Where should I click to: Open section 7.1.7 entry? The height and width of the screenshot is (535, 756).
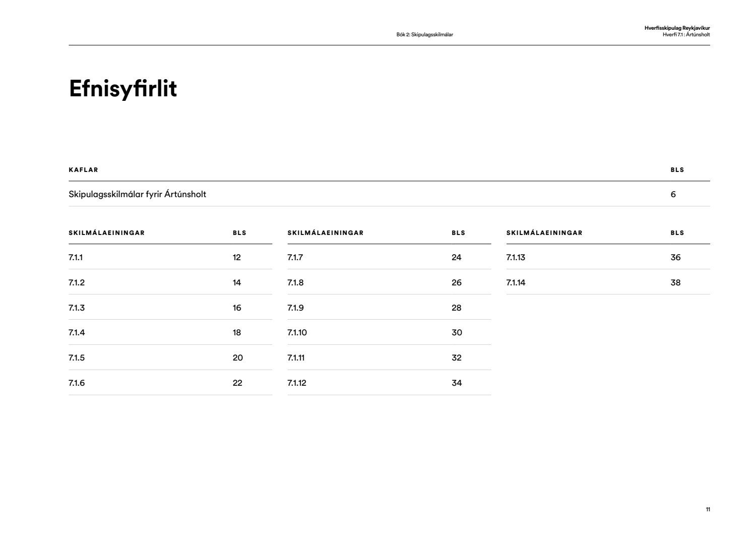click(295, 257)
